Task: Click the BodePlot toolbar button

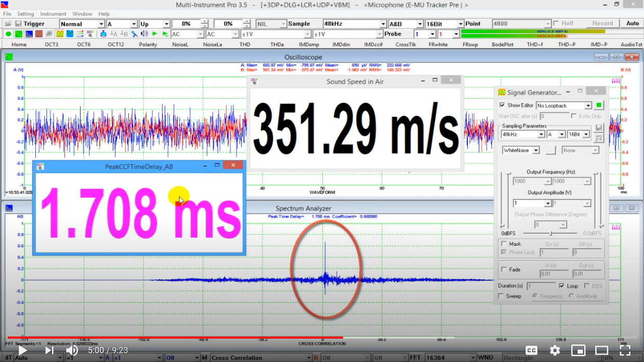Action: pyautogui.click(x=502, y=45)
